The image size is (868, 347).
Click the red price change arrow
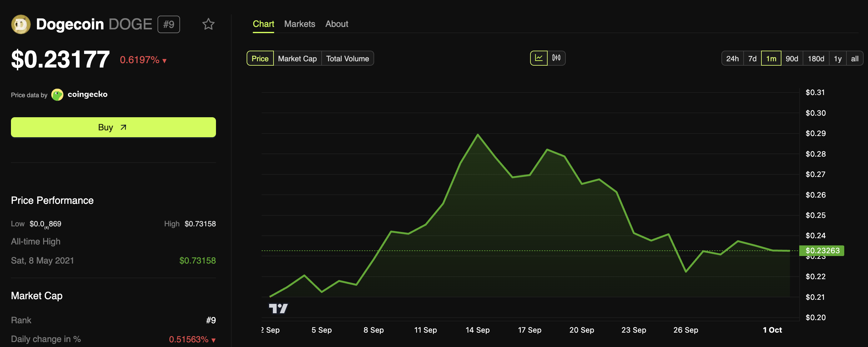[x=164, y=61]
